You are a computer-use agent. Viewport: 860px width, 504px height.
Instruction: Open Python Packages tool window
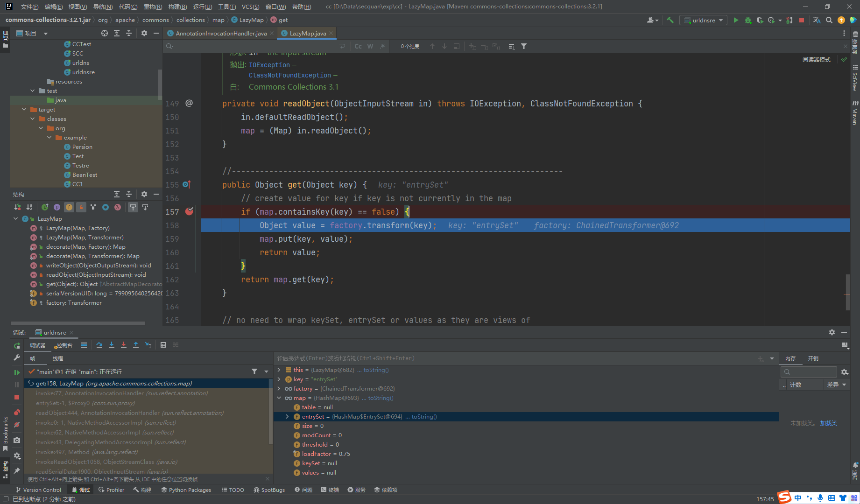[x=186, y=490]
